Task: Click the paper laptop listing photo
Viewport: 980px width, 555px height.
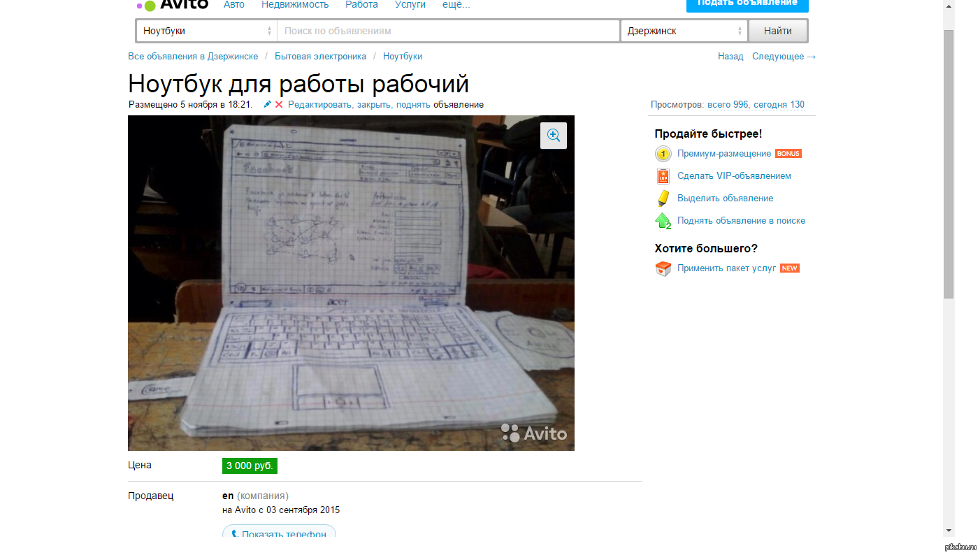Action: pos(351,282)
